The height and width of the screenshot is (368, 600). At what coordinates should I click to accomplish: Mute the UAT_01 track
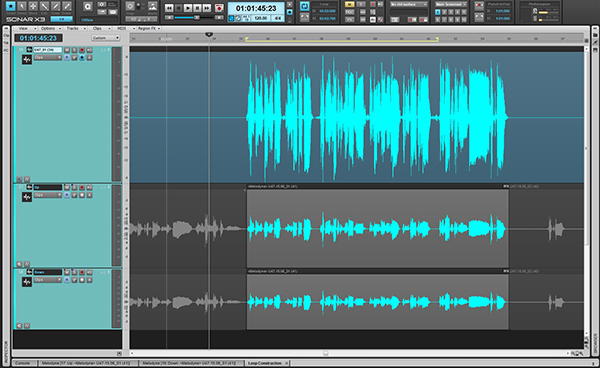pyautogui.click(x=67, y=50)
